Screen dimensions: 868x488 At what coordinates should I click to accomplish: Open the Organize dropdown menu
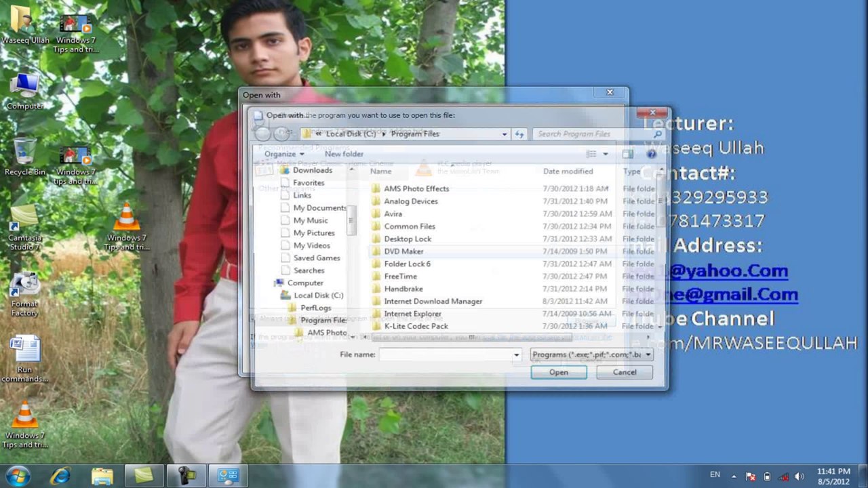click(x=284, y=154)
